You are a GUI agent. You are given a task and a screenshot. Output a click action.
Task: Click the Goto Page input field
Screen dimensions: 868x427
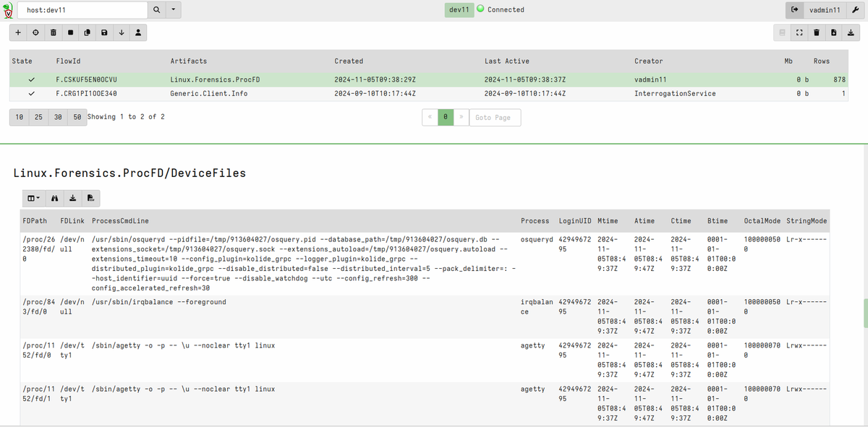(x=495, y=117)
